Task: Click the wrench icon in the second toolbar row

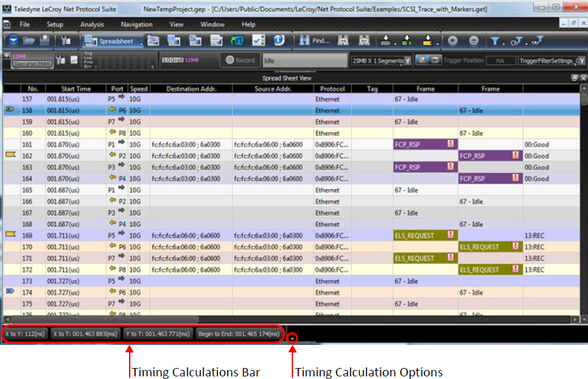Action: pyautogui.click(x=59, y=59)
